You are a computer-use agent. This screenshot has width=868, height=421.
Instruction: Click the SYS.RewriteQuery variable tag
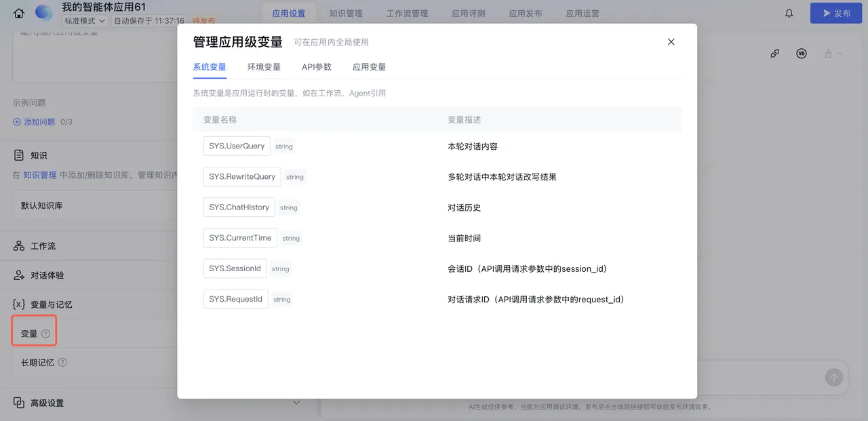[242, 176]
